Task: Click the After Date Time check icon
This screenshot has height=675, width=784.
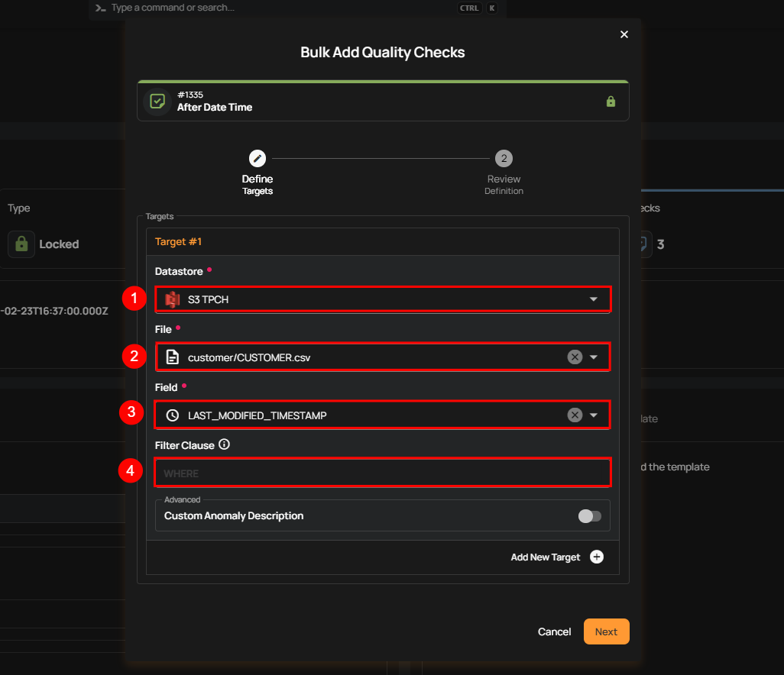Action: point(157,102)
